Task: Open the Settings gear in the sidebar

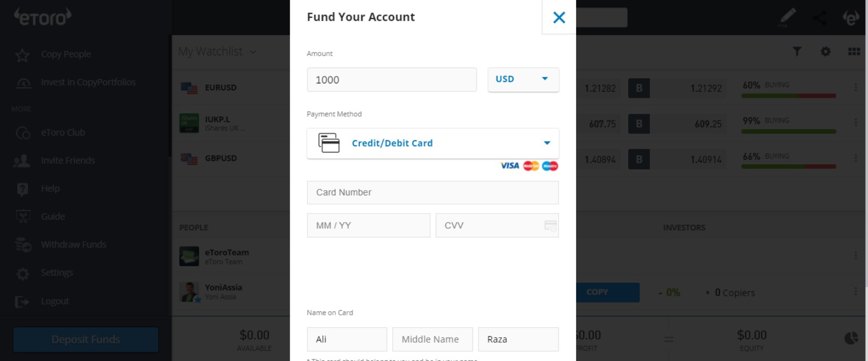Action: pos(22,273)
